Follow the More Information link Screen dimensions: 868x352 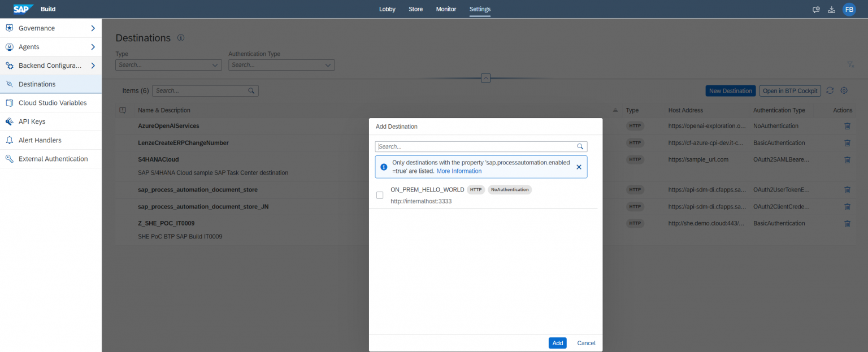459,171
